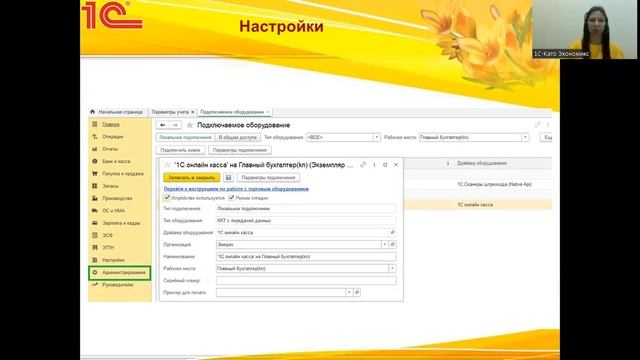Viewport: 640px width, 360px height.
Task: Click dialog favorites star icon
Action: [x=167, y=165]
